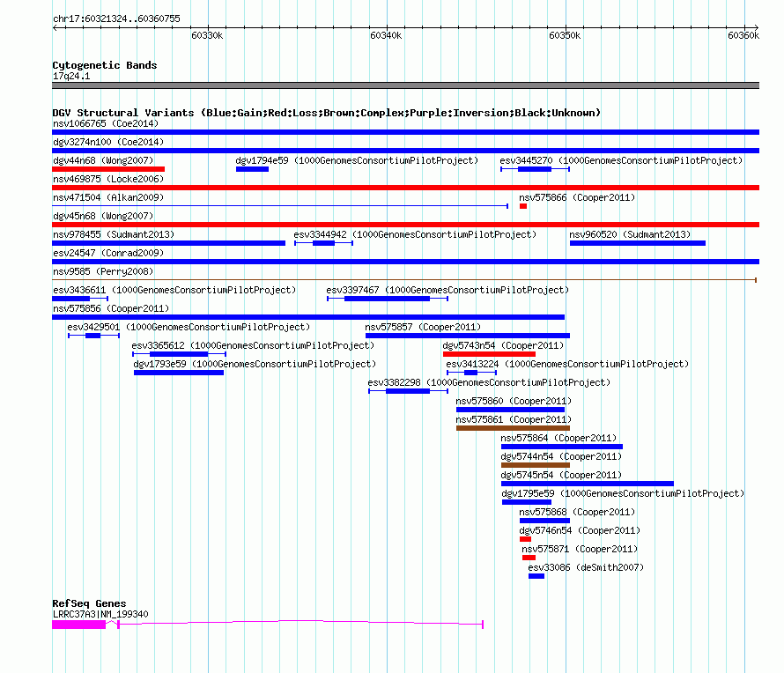
Task: Select the brown nsv575861 complex bar
Action: [513, 428]
